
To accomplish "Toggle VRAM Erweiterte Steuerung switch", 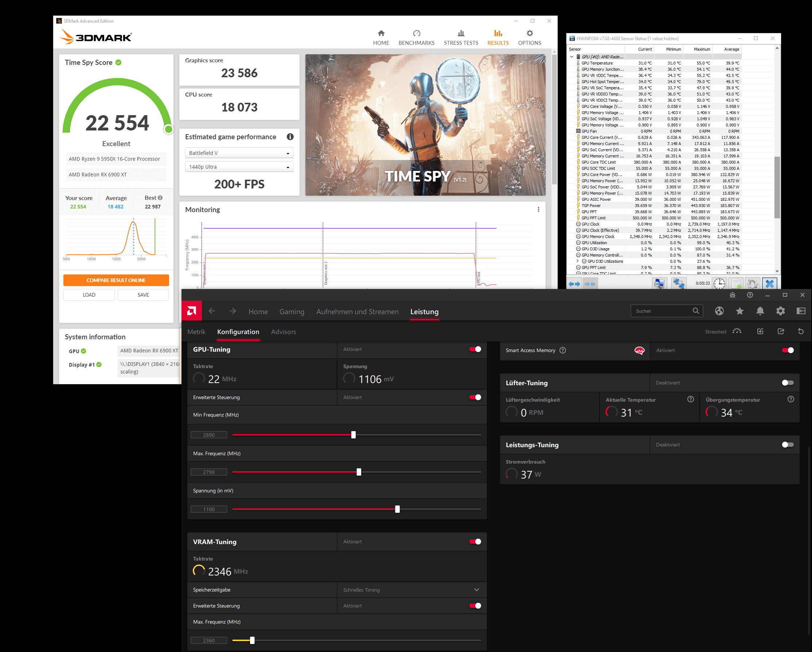I will pos(475,606).
